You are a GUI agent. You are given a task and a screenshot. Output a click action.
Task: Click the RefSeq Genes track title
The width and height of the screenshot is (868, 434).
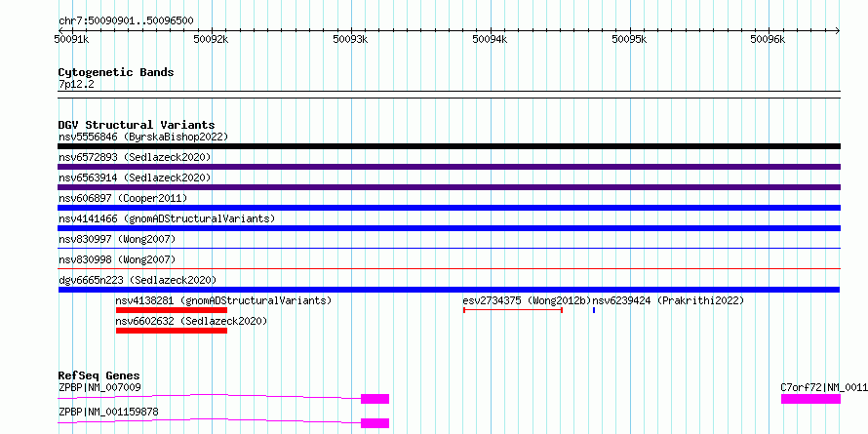99,375
